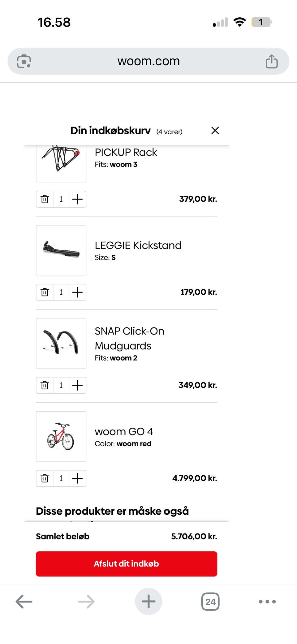Tap the woom.com address bar

(x=148, y=61)
